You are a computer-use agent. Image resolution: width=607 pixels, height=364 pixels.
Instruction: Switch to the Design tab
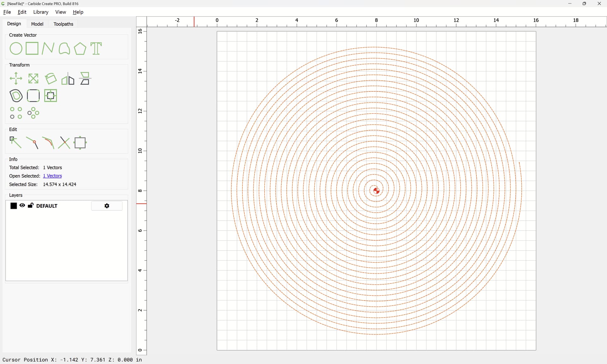coord(14,24)
